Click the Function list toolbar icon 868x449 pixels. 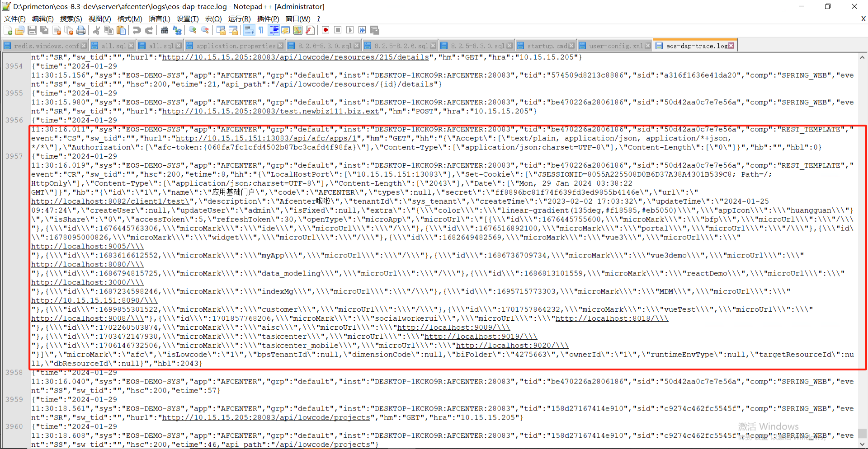point(310,30)
